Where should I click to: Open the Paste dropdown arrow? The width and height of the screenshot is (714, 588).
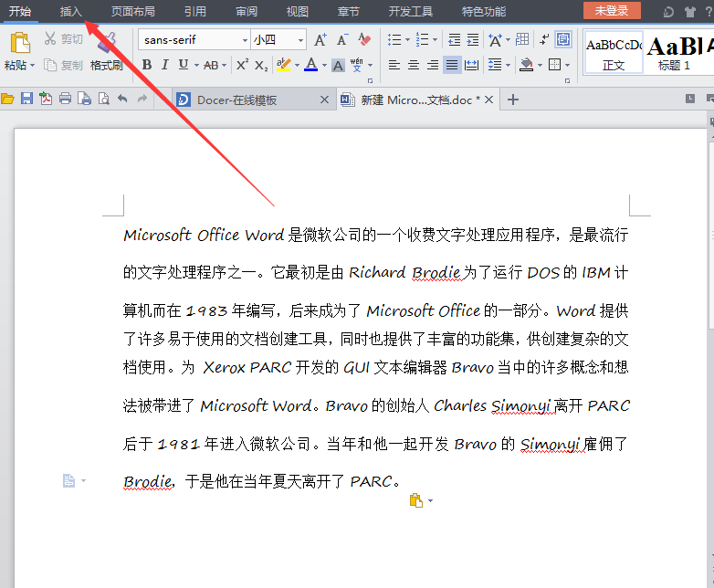[x=32, y=66]
